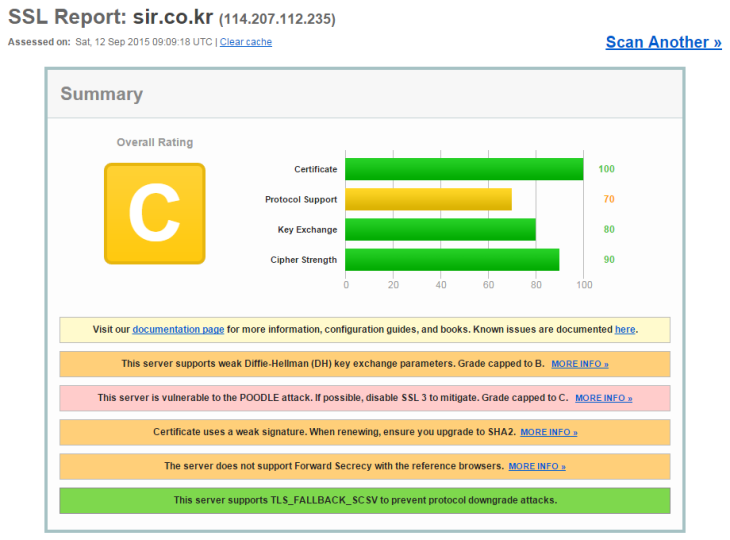
Task: Click the Cipher Strength score bar
Action: [x=452, y=260]
